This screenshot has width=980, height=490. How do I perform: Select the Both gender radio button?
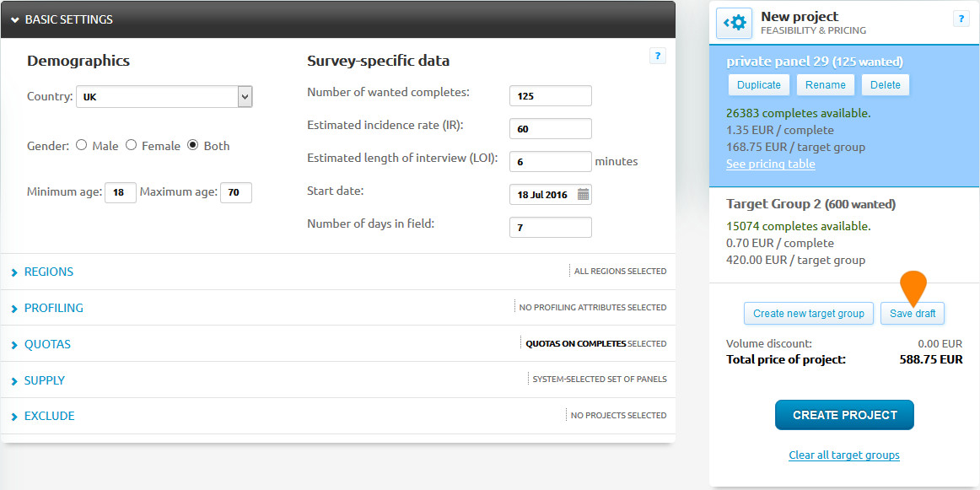coord(193,145)
